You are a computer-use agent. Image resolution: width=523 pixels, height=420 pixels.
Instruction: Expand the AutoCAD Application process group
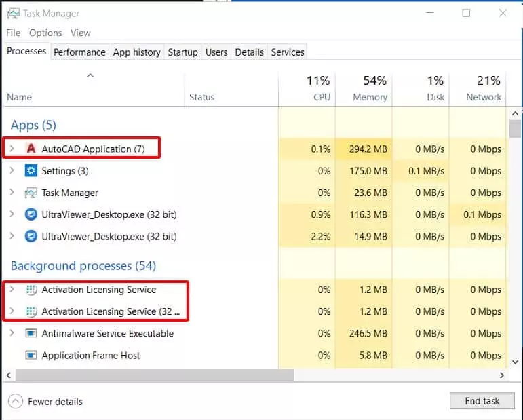click(12, 149)
